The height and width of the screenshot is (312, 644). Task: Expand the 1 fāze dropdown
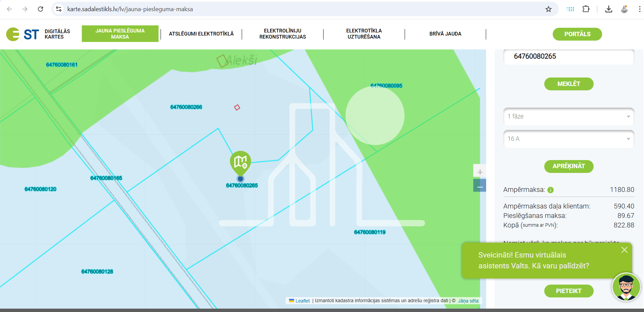click(x=569, y=116)
